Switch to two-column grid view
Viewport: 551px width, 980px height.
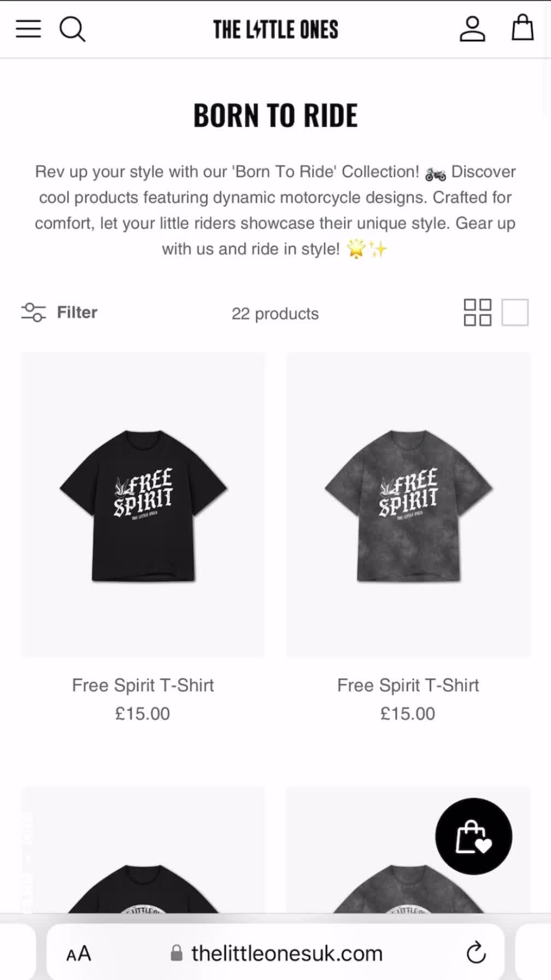coord(477,312)
